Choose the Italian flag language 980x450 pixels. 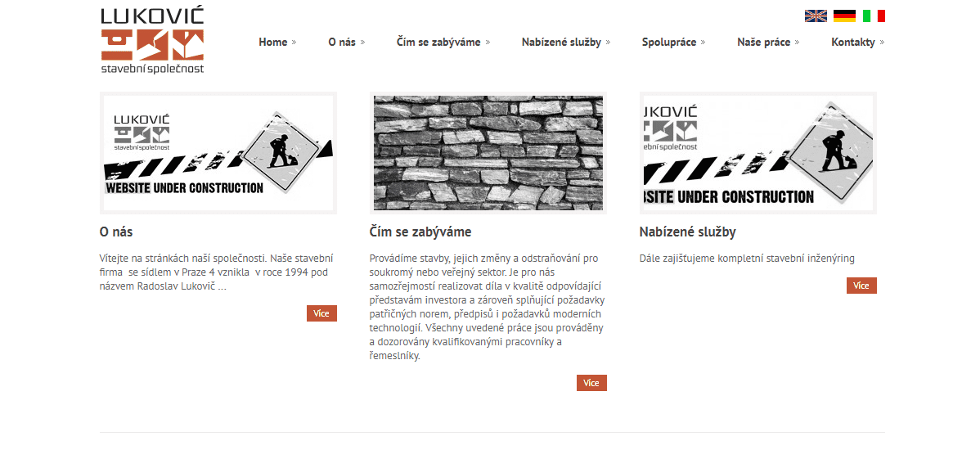click(874, 16)
